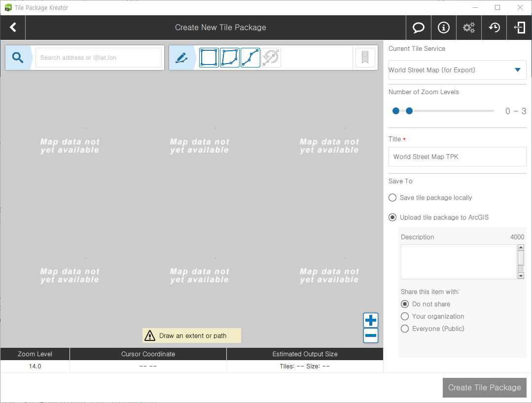Open the feedback speech bubble icon
The height and width of the screenshot is (403, 532).
pos(418,28)
